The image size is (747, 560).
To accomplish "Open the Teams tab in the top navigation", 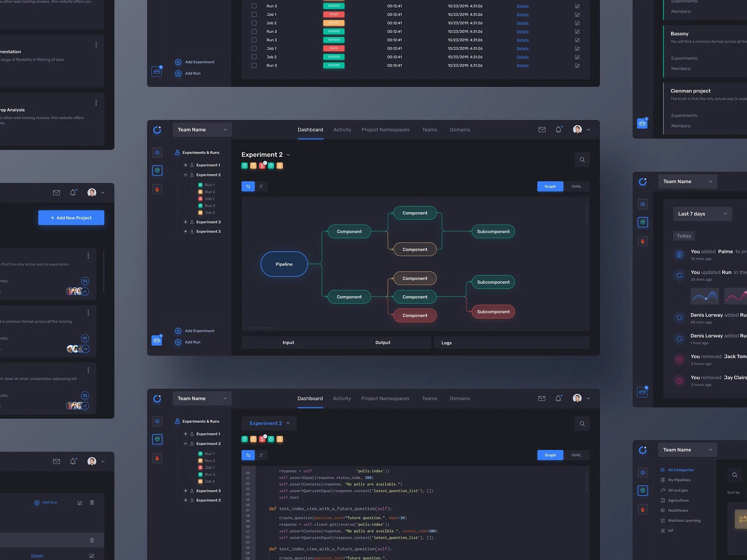I will (430, 129).
